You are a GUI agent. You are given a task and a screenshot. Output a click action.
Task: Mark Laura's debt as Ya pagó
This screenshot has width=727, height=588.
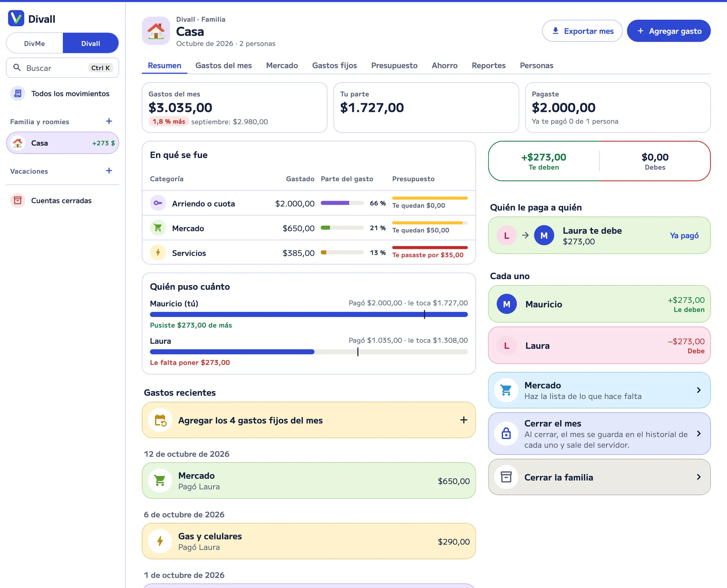click(x=684, y=235)
